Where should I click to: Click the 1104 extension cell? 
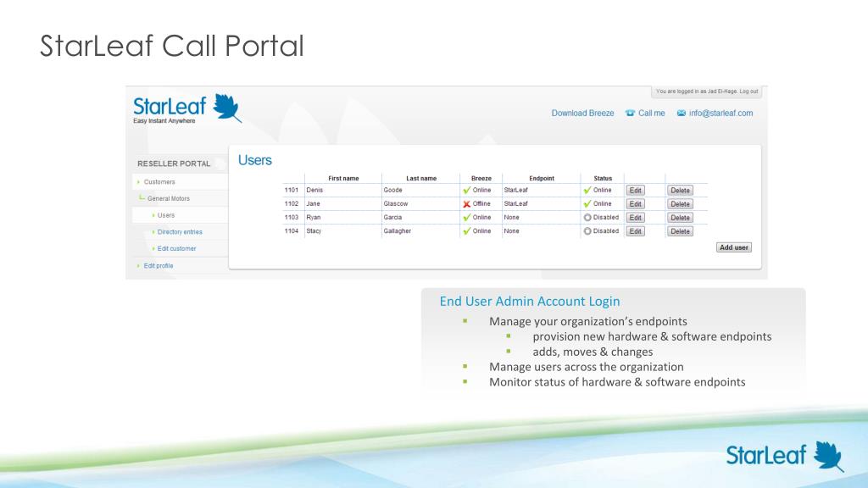(292, 230)
